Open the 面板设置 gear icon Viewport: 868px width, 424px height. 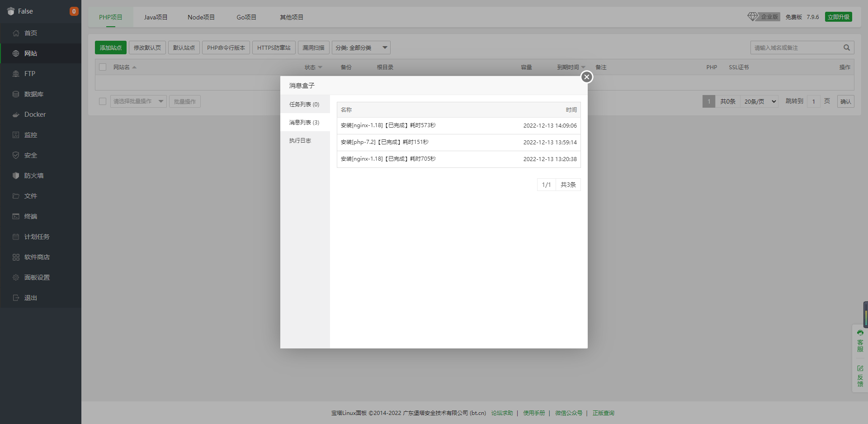[x=16, y=277]
